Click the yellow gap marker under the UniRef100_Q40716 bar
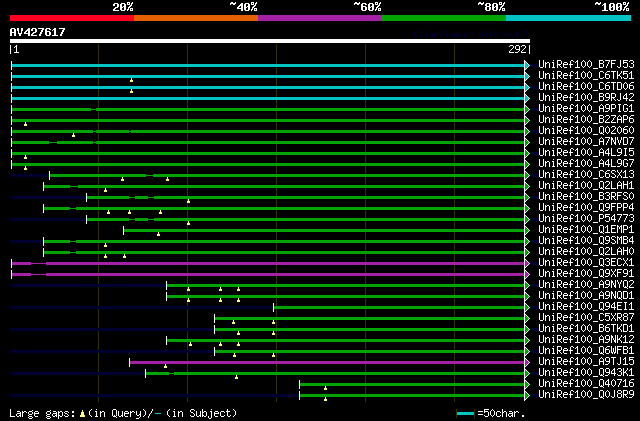This screenshot has width=640, height=421. (325, 388)
